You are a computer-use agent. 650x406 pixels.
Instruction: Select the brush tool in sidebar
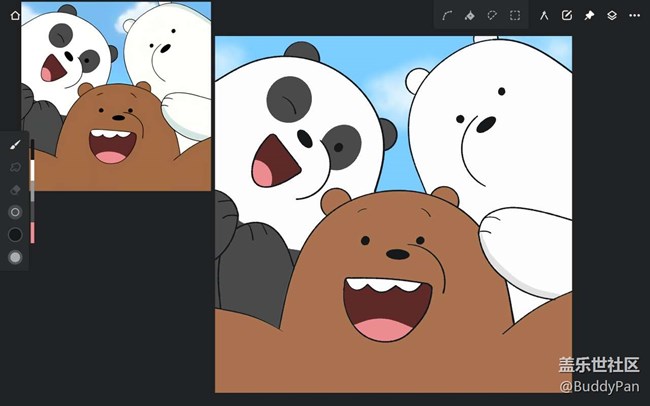click(15, 145)
